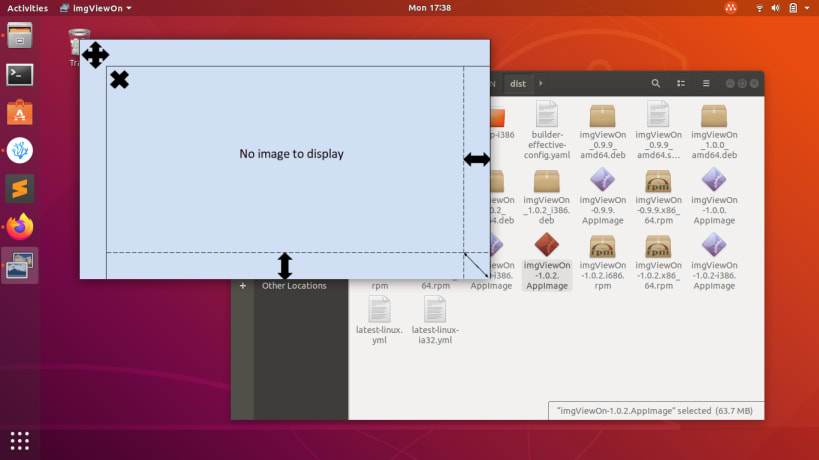Select imgViewOn-0.9.9.AppImage file
Viewport: 819px width, 460px height.
click(x=602, y=196)
